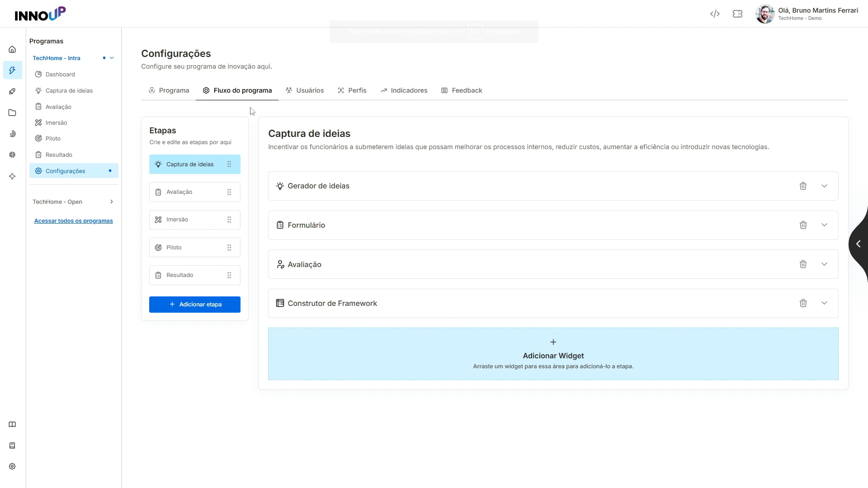Open the code embed icon in header

tap(715, 14)
